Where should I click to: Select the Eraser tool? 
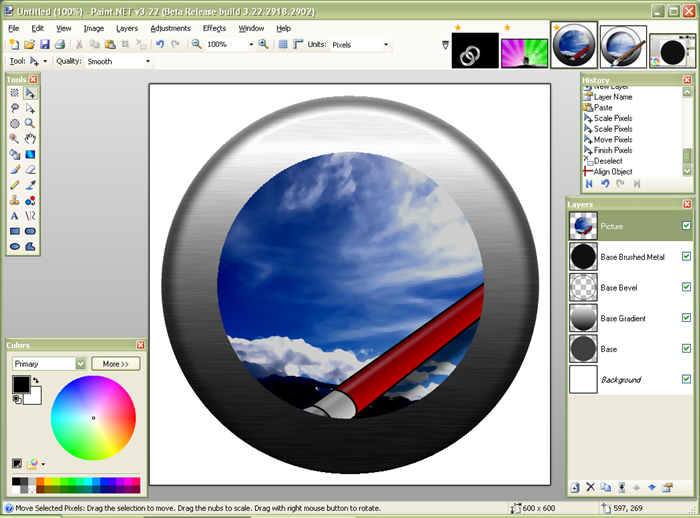(x=30, y=170)
